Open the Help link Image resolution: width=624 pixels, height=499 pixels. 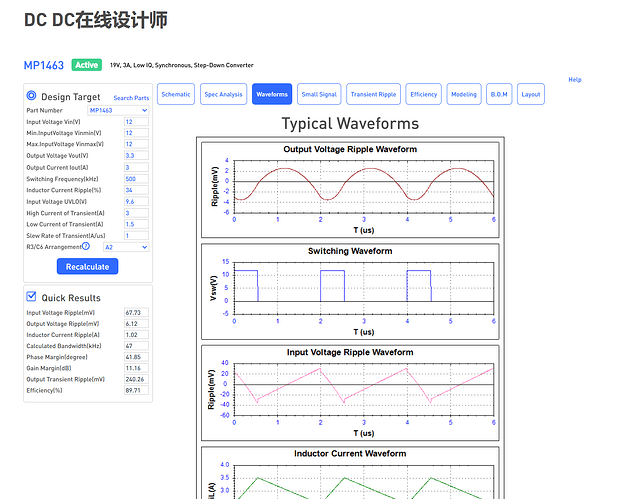[x=574, y=80]
